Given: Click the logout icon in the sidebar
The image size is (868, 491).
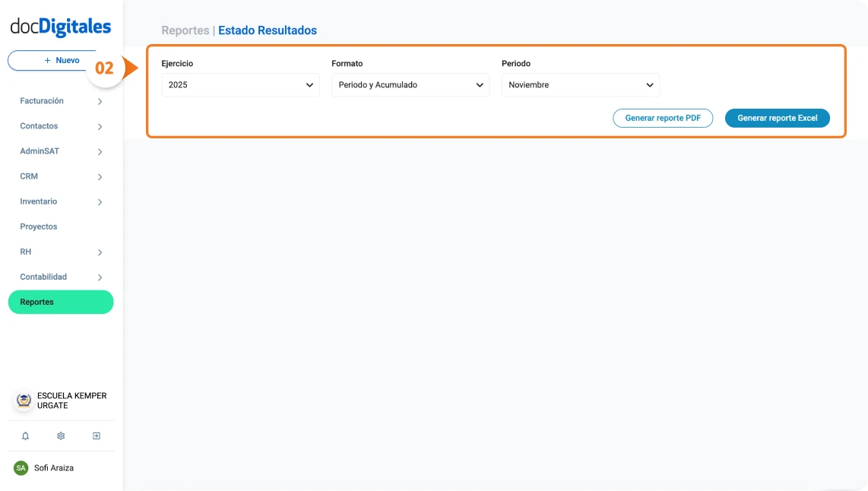Looking at the screenshot, I should [96, 436].
